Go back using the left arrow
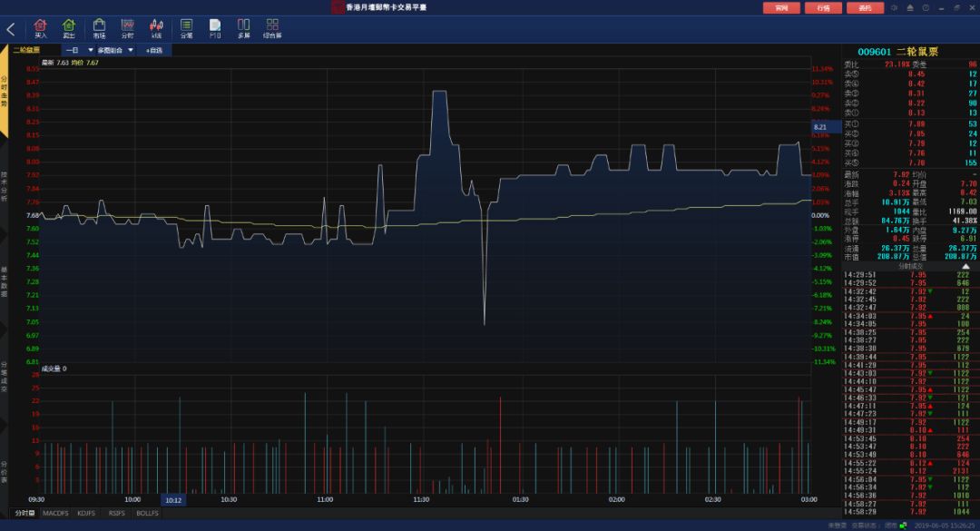 (11, 29)
